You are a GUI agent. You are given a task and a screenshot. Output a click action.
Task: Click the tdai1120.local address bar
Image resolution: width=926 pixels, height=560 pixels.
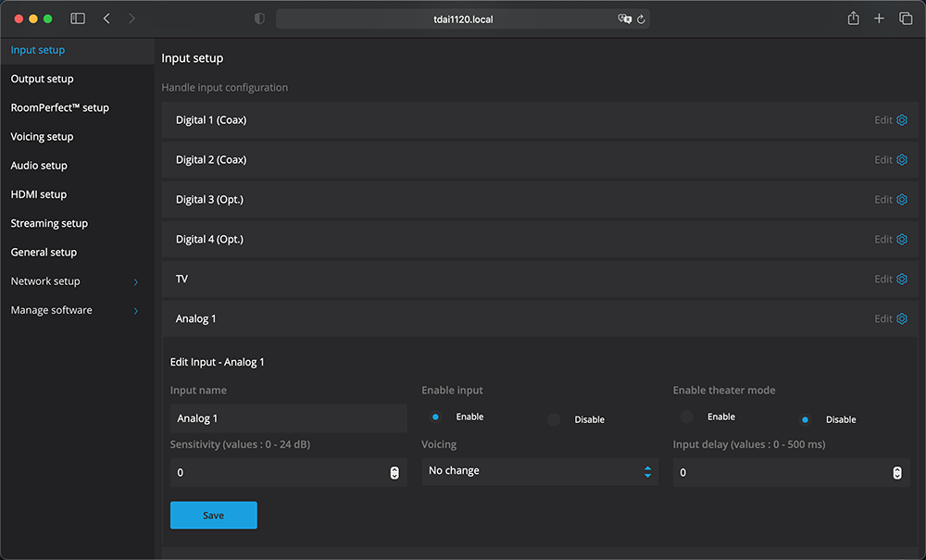[x=463, y=19]
